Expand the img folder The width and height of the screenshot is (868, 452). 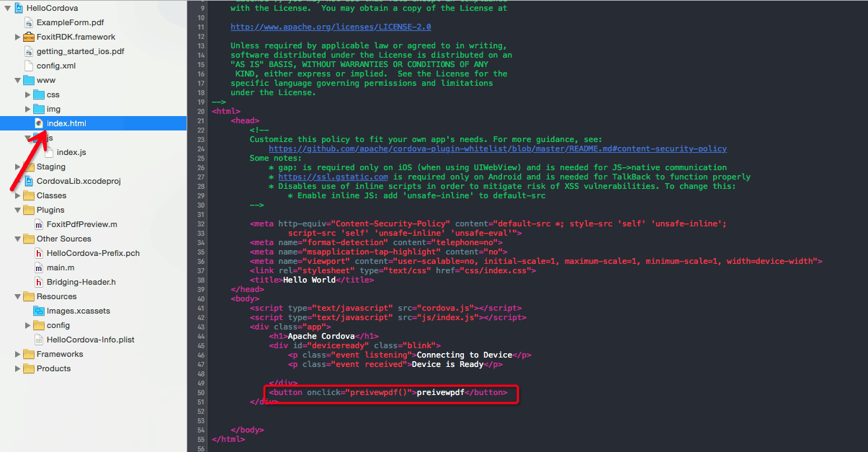coord(28,109)
